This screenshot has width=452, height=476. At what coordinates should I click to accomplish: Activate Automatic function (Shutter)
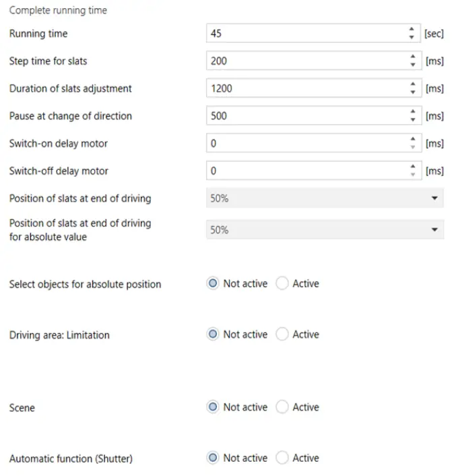pyautogui.click(x=283, y=458)
